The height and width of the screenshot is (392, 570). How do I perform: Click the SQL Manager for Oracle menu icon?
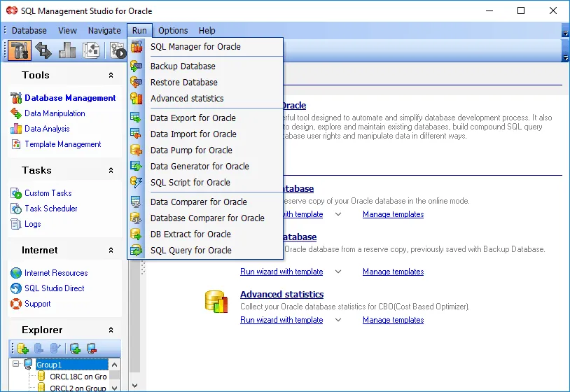[x=137, y=46]
